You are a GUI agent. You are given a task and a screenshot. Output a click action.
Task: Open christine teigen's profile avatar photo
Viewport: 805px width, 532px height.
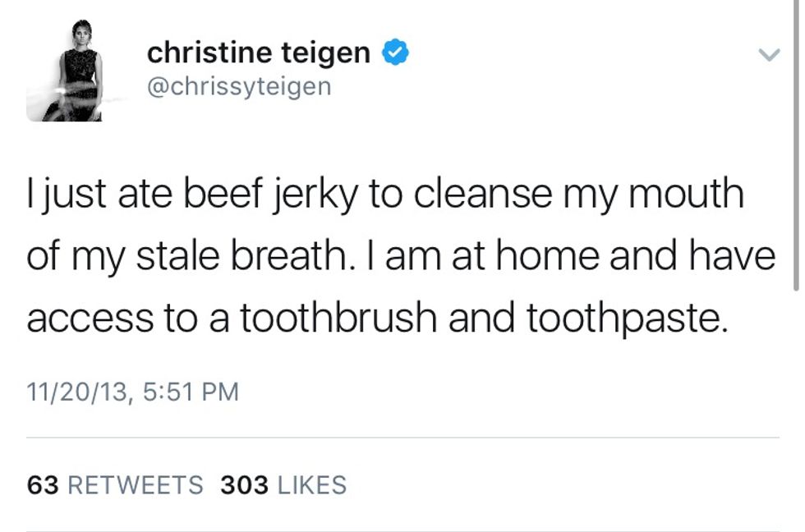tap(64, 71)
